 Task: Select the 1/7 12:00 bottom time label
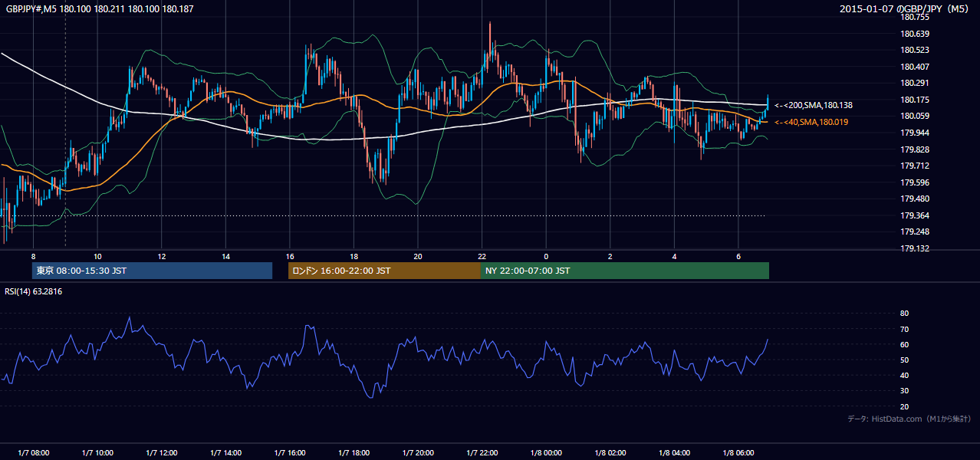click(162, 452)
